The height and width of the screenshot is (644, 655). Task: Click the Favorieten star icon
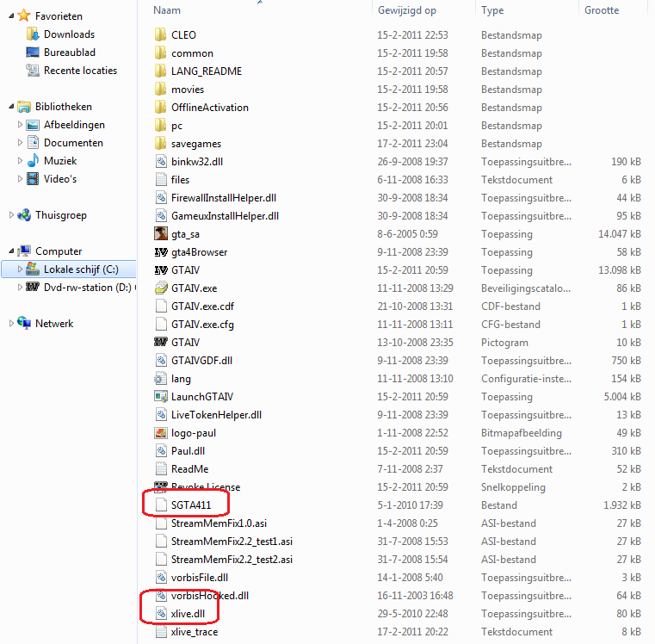(x=24, y=15)
